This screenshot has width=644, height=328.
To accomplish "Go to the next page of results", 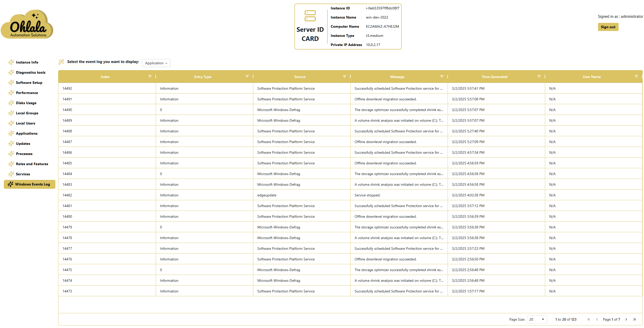I will tap(626, 319).
